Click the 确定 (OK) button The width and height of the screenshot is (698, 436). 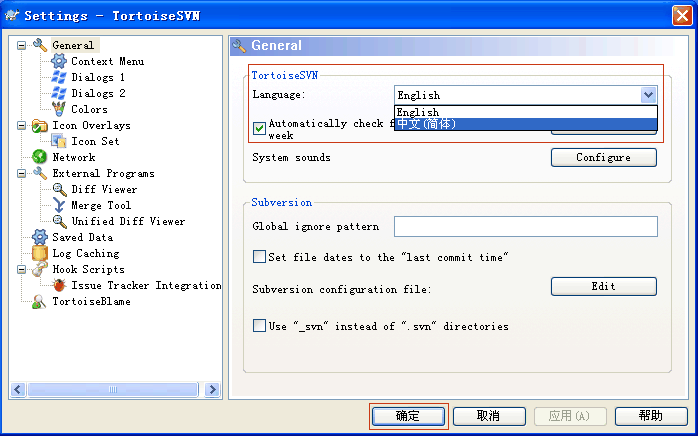tap(408, 416)
